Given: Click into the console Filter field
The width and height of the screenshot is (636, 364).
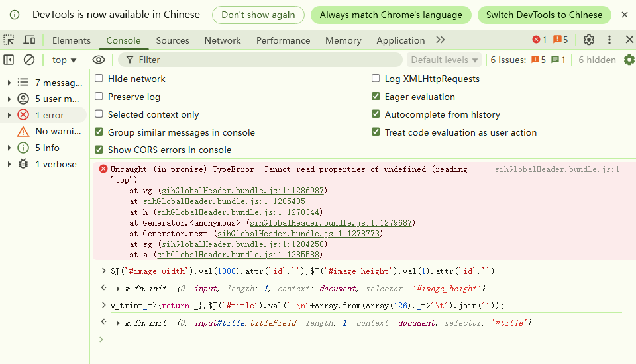Looking at the screenshot, I should pyautogui.click(x=265, y=60).
